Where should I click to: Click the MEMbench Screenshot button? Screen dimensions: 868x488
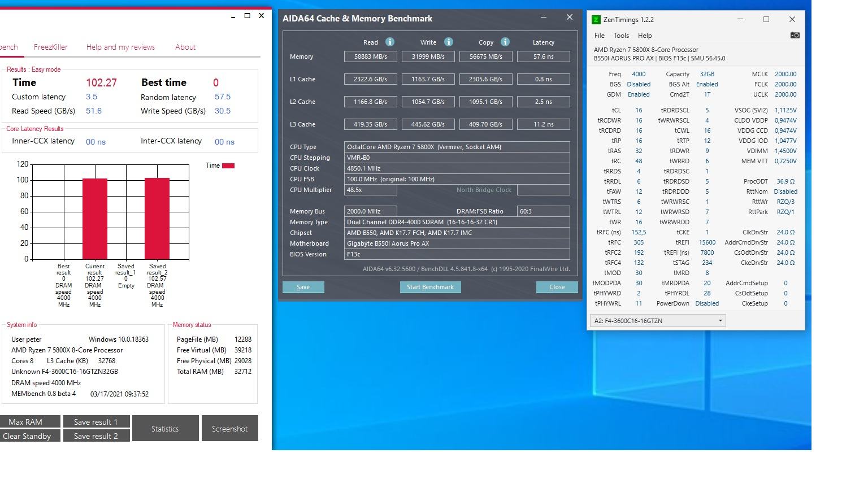(x=230, y=429)
